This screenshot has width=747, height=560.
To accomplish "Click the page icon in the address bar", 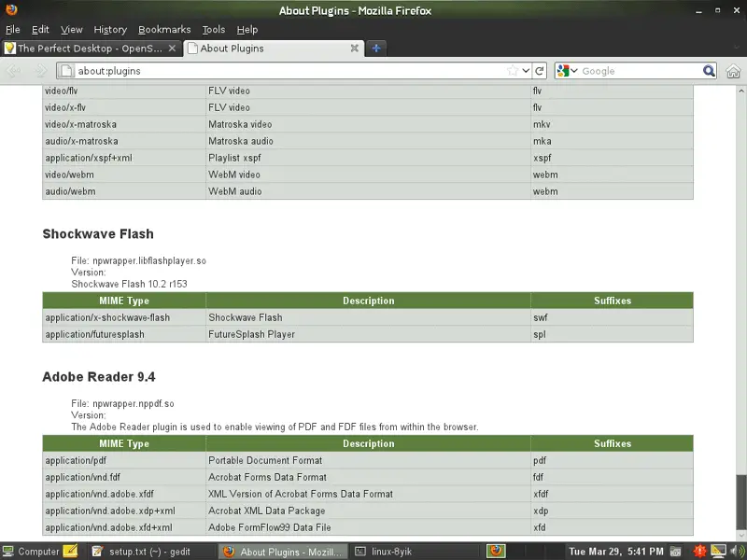I will (66, 71).
